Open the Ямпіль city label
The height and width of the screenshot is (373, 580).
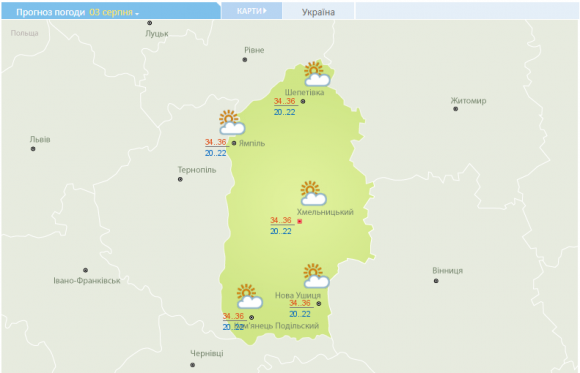(252, 143)
